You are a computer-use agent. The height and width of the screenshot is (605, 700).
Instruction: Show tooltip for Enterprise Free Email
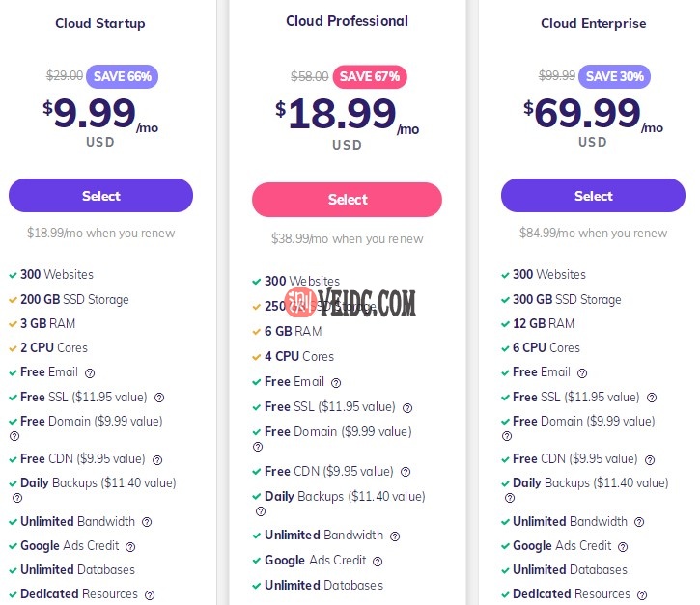coord(582,372)
